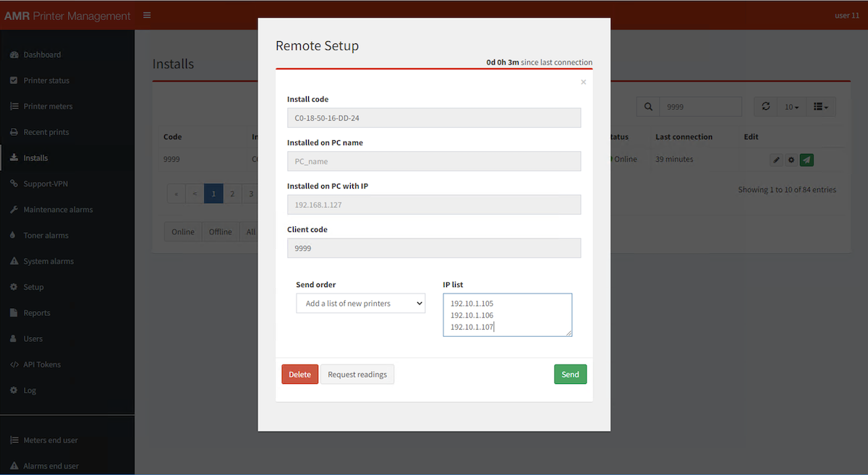Open the Send order dropdown
This screenshot has height=475, width=868.
pos(360,304)
